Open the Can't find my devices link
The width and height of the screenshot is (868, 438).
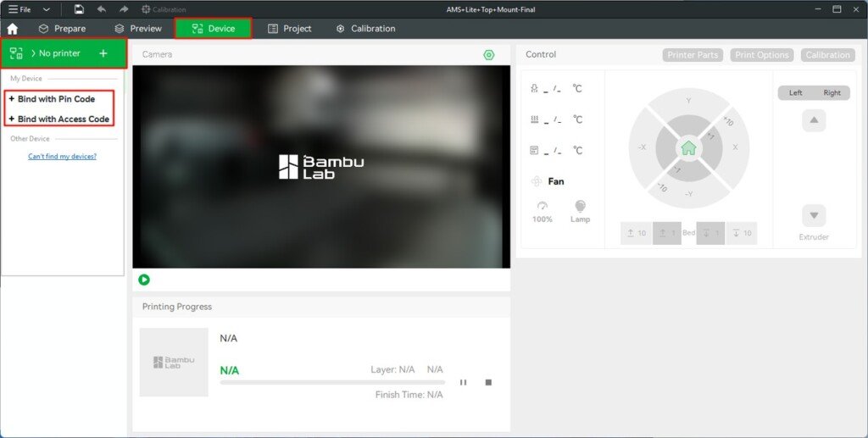pyautogui.click(x=62, y=157)
